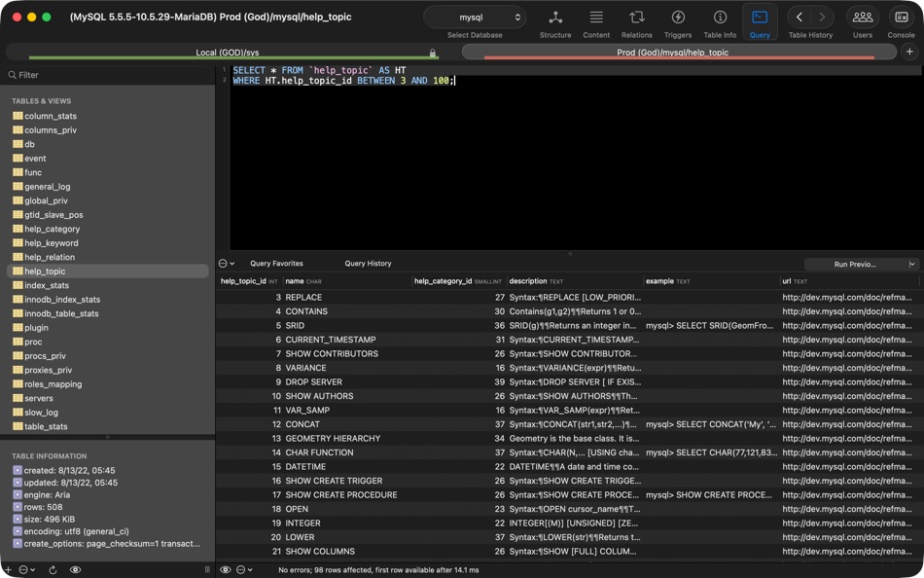
Task: Open the actions menu below the query editor
Action: (225, 263)
